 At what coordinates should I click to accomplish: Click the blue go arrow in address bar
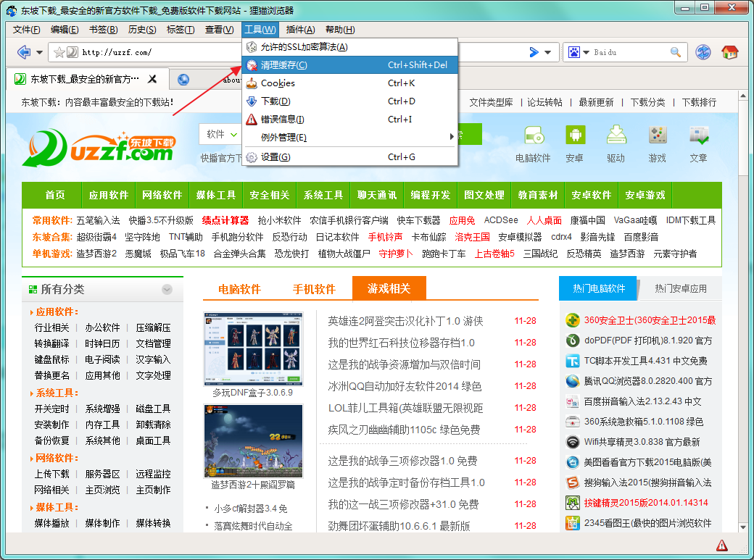(x=534, y=52)
